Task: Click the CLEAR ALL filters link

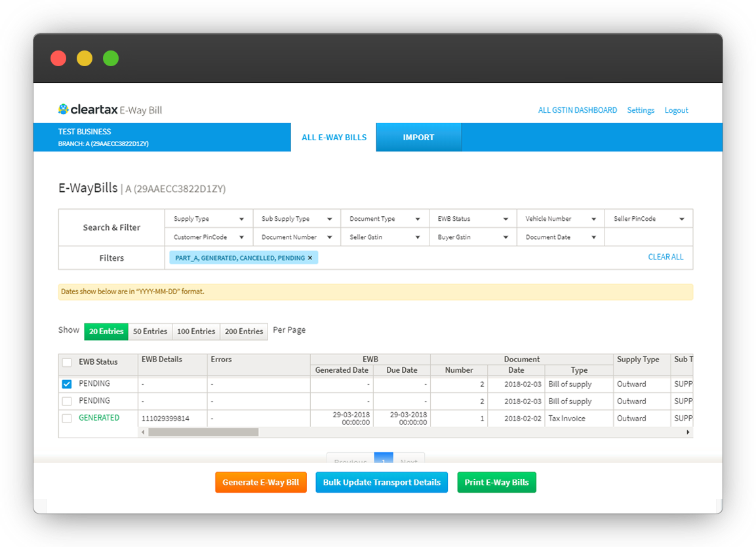Action: click(x=666, y=257)
